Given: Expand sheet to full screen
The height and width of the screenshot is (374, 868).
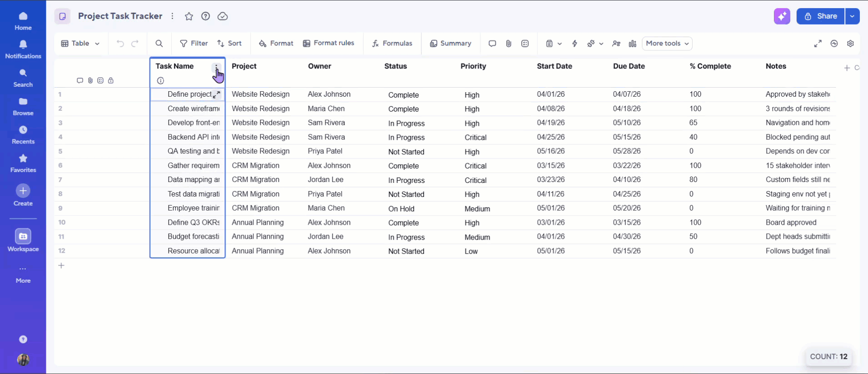Looking at the screenshot, I should coord(818,44).
